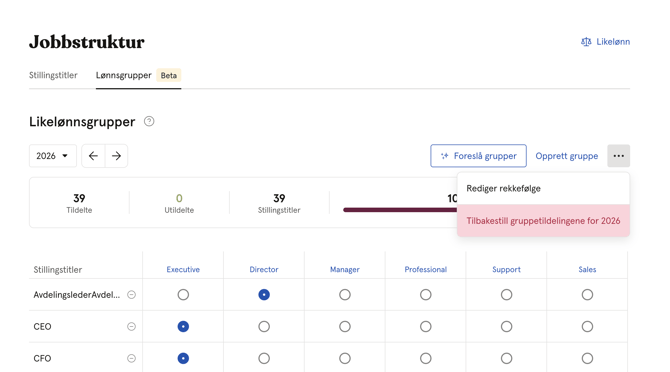Open the Director group column header
The height and width of the screenshot is (372, 670).
coord(264,269)
